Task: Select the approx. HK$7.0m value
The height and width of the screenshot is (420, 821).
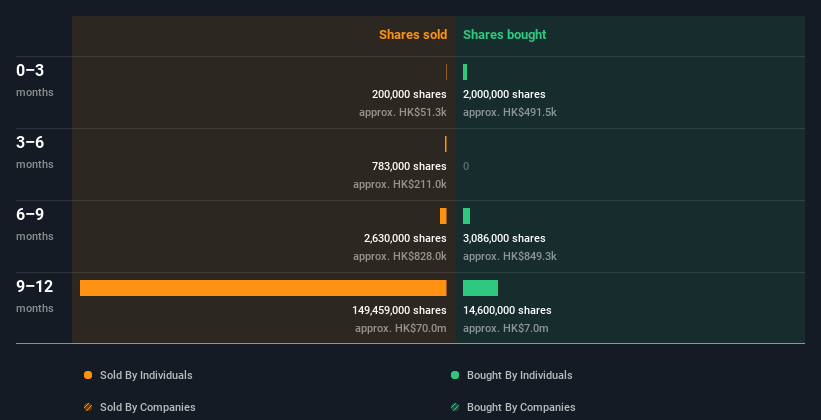Action: click(505, 328)
